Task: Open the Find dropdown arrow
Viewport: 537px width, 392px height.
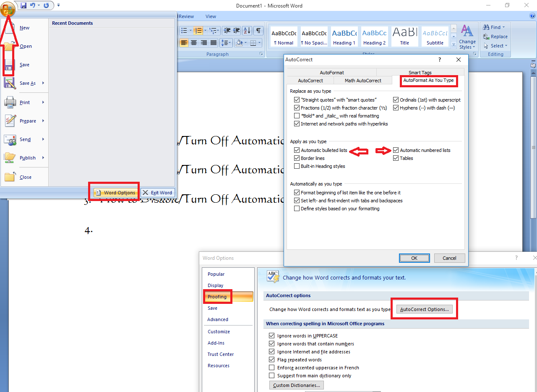Action: [x=503, y=27]
